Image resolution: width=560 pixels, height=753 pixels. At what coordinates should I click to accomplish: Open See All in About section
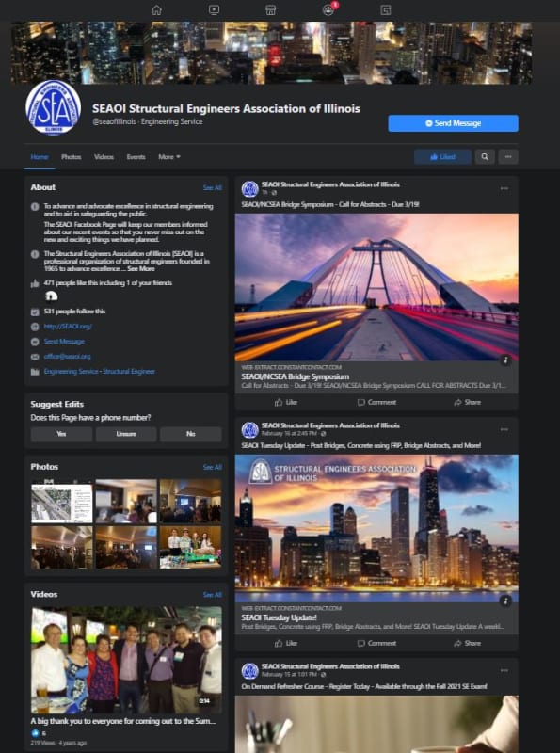point(213,187)
